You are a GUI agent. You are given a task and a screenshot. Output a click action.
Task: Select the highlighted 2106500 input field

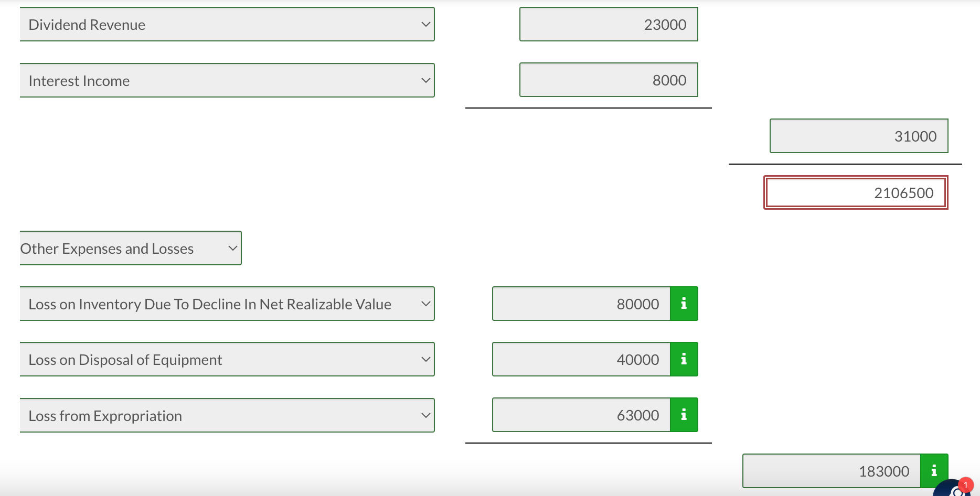[x=855, y=192]
